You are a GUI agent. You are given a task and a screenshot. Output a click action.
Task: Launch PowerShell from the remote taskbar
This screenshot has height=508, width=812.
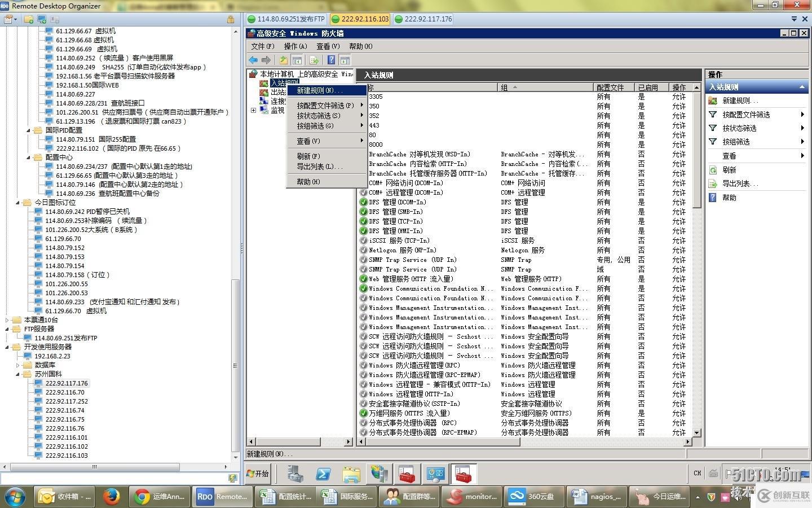(323, 474)
